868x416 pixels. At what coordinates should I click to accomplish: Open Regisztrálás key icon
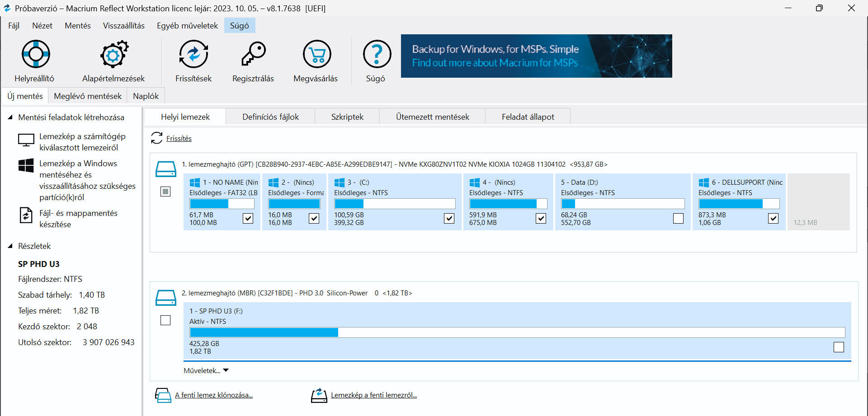tap(253, 54)
